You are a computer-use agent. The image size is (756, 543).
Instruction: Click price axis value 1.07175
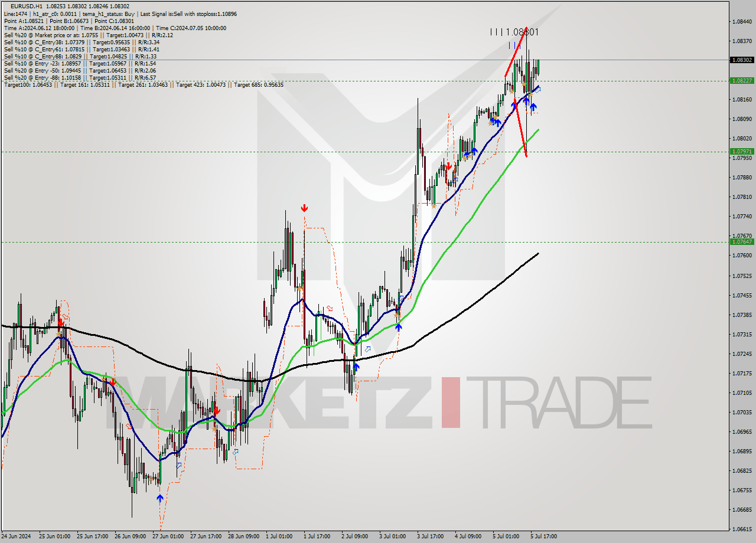[742, 373]
